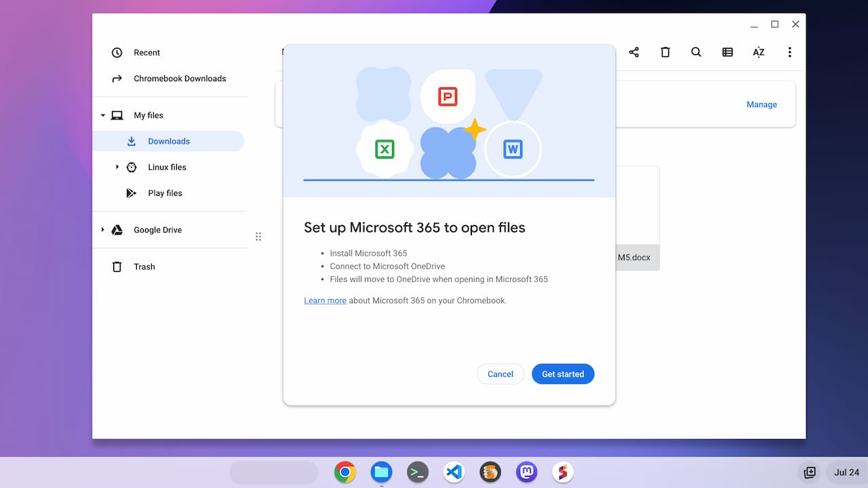Click the Recent clock icon
Image resolution: width=868 pixels, height=488 pixels.
point(117,53)
